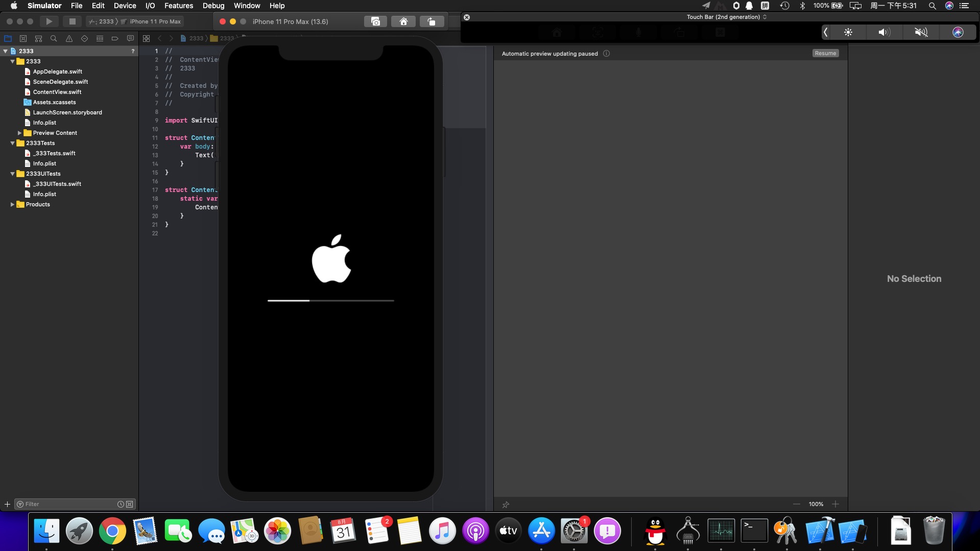Select ContentView.swift in navigator

pos(57,92)
